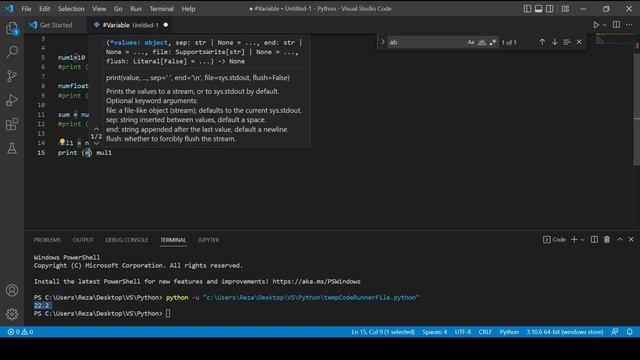Change language mode via Python status item
The height and width of the screenshot is (360, 640).
click(509, 332)
